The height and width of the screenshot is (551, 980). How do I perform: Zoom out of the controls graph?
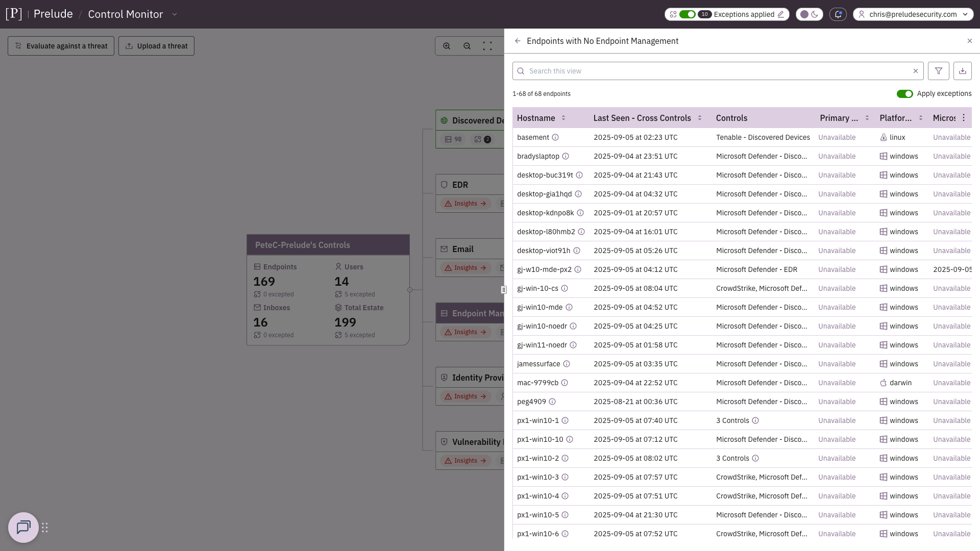point(467,46)
